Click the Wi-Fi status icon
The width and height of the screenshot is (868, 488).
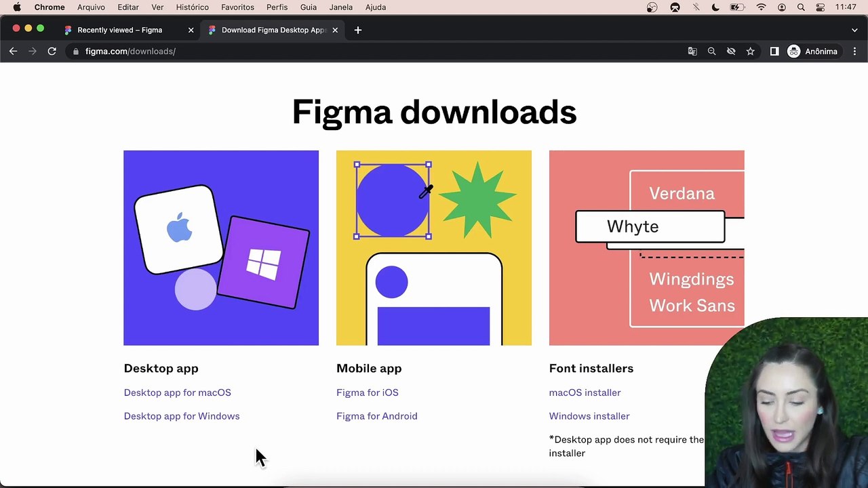(762, 7)
